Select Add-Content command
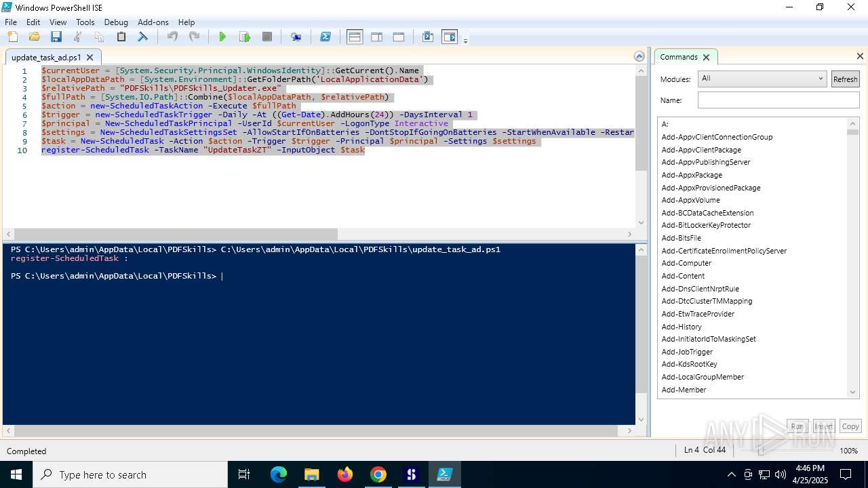The height and width of the screenshot is (488, 868). point(683,276)
